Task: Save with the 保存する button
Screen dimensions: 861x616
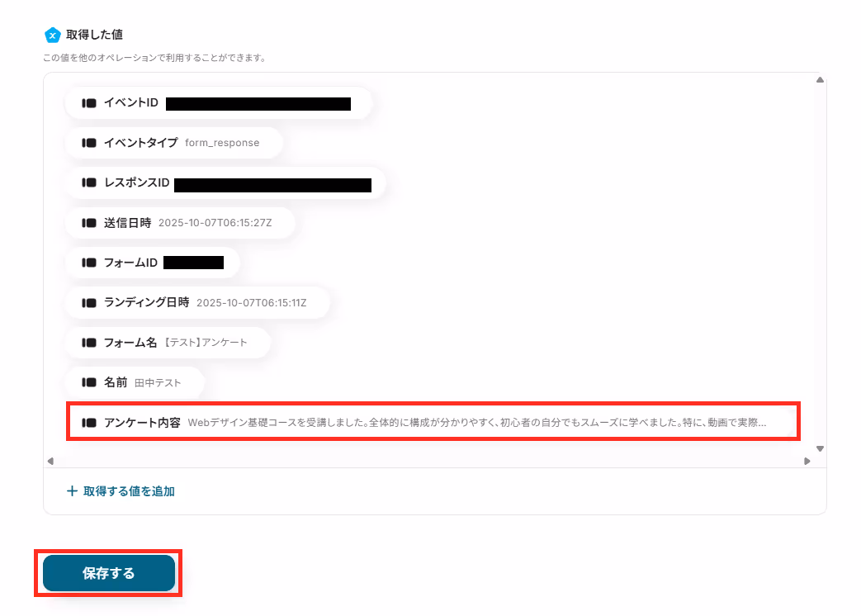Action: [109, 573]
